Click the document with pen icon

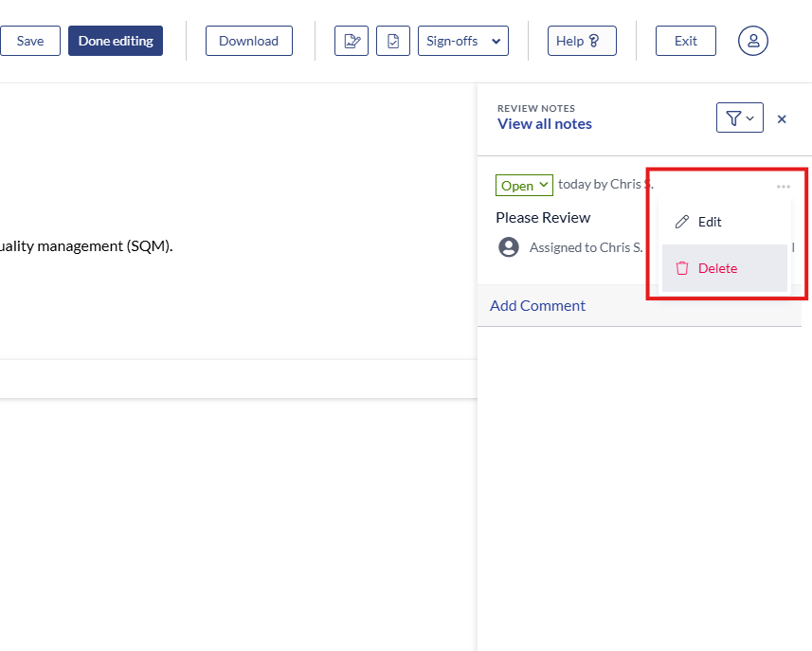coord(352,41)
